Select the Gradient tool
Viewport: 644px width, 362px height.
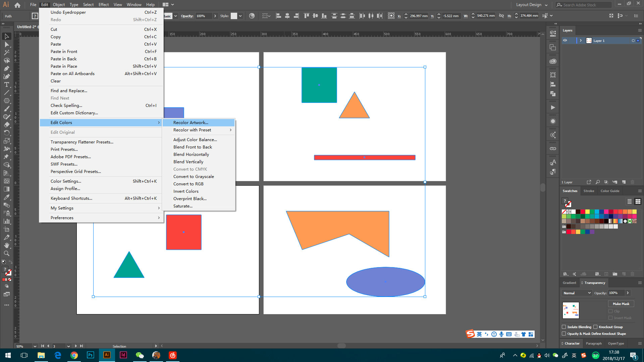pos(6,189)
